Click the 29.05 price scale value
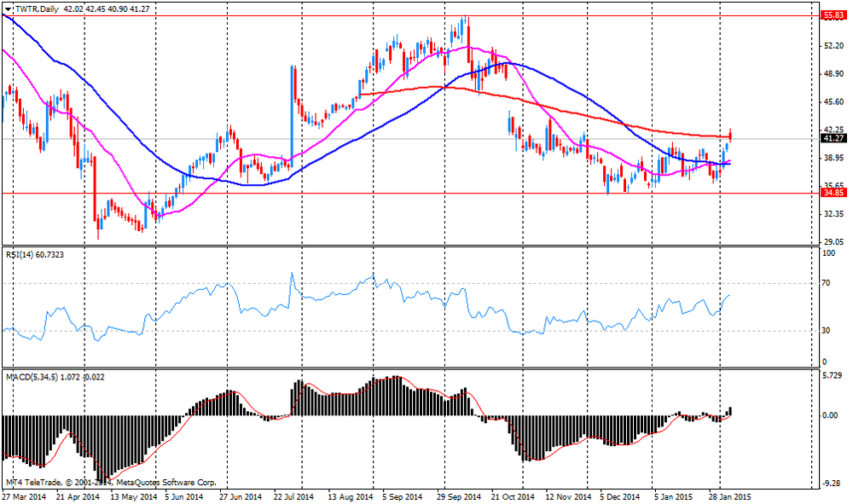Screen dimensions: 853x504 [834, 241]
